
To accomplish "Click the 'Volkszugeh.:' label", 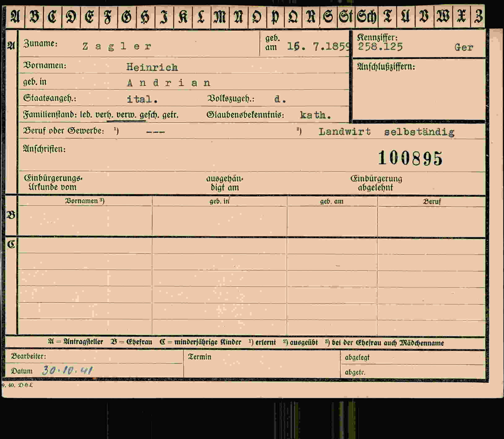I will (231, 99).
